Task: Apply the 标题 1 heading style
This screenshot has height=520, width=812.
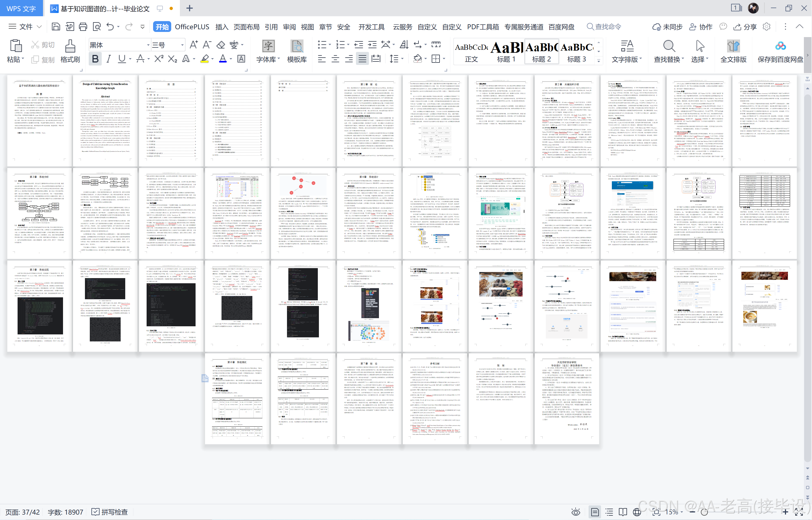Action: pos(506,51)
